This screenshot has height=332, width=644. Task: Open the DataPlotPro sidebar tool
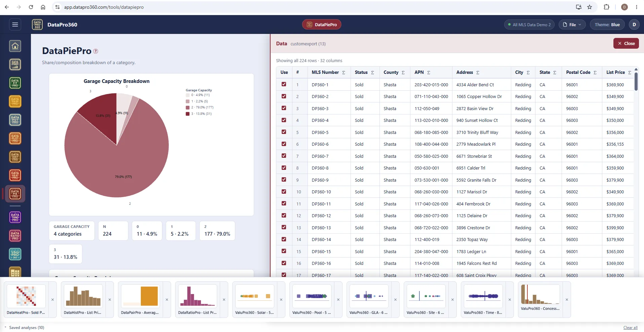tap(15, 138)
